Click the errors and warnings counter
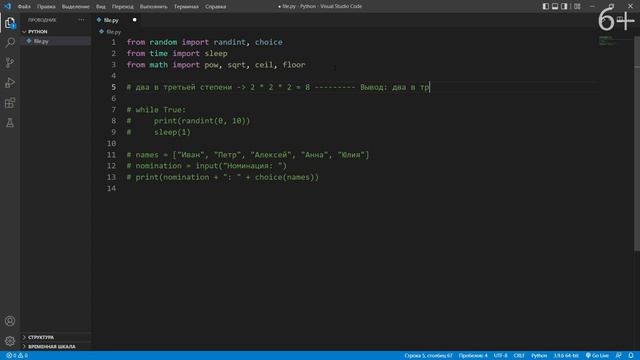The width and height of the screenshot is (640, 360). [17, 356]
